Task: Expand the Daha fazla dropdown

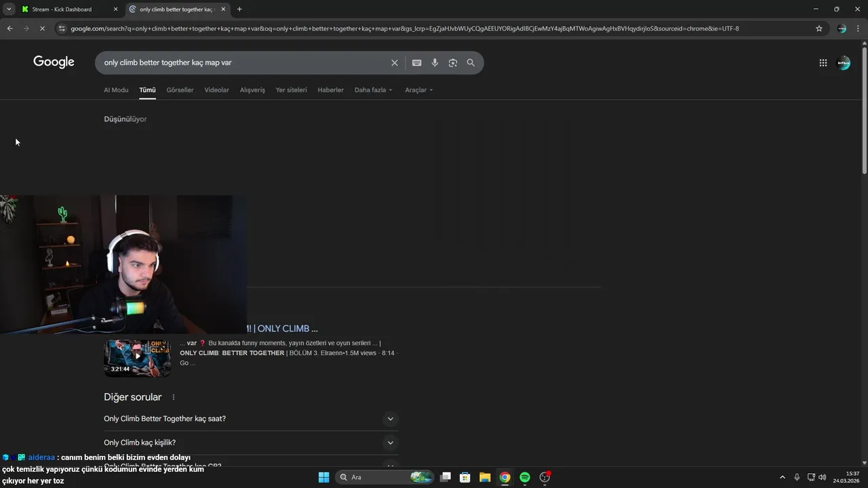Action: [x=373, y=90]
